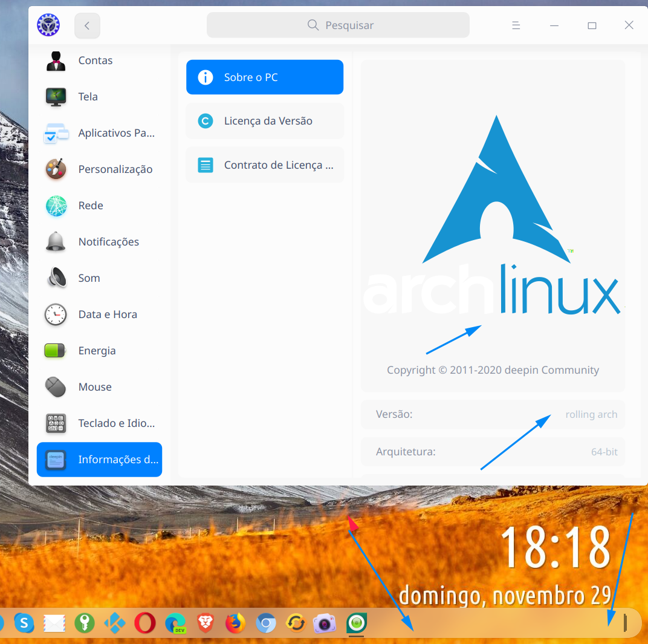The width and height of the screenshot is (648, 644).
Task: Open Firefox from the dock
Action: (235, 623)
